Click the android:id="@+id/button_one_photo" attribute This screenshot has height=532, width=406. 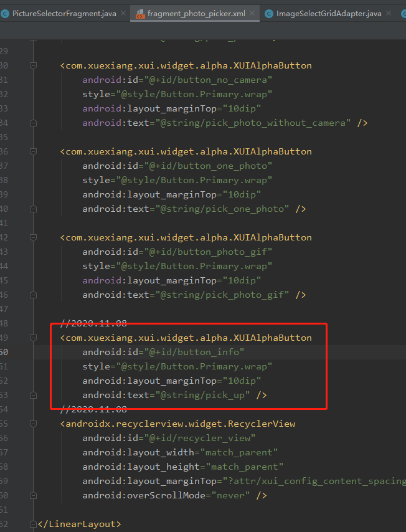coord(177,166)
